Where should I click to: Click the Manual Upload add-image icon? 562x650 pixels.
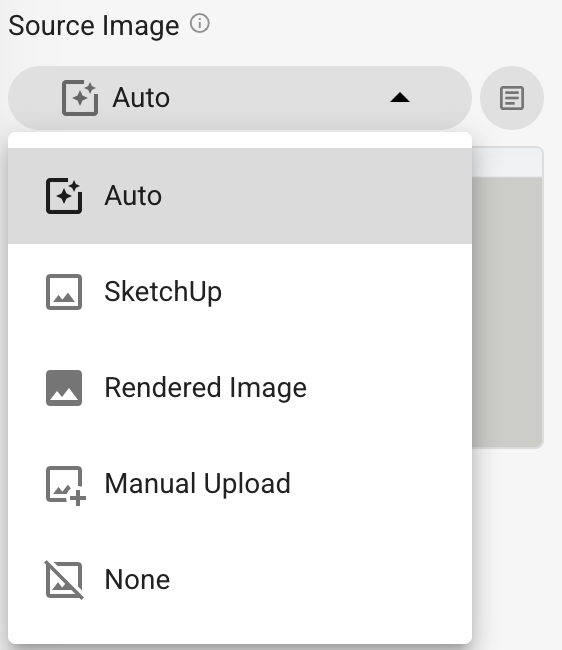[65, 485]
